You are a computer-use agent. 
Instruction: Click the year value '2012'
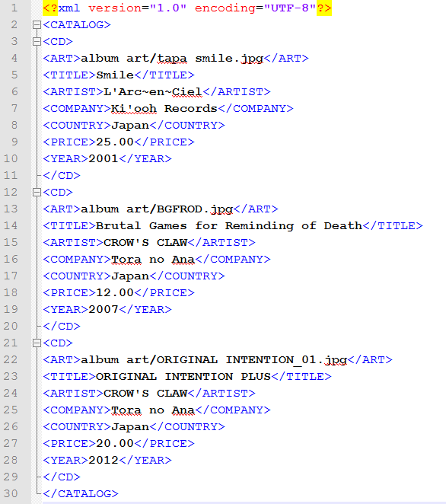pos(104,461)
